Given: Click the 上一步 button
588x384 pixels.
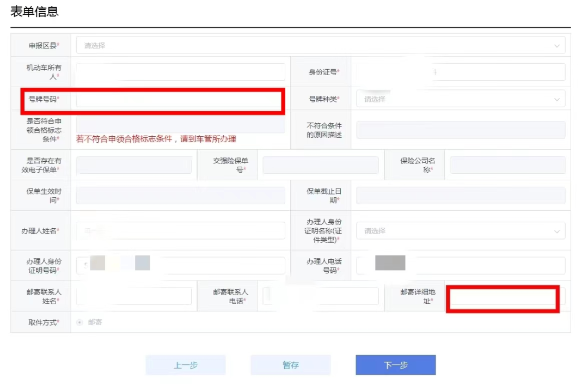Looking at the screenshot, I should 185,365.
